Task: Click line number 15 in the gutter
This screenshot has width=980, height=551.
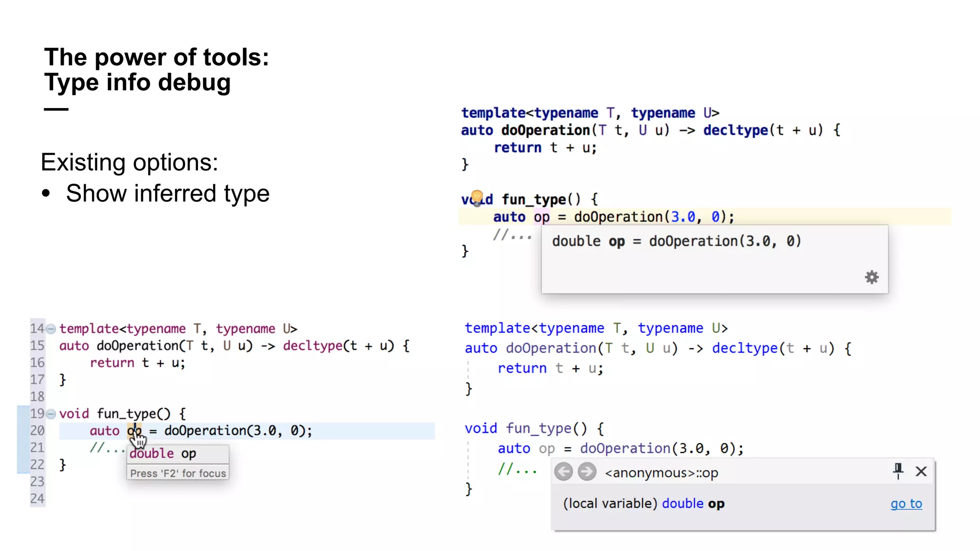Action: (x=37, y=345)
